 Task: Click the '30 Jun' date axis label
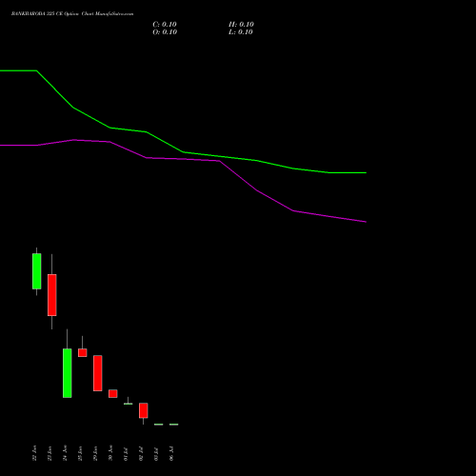tap(110, 453)
